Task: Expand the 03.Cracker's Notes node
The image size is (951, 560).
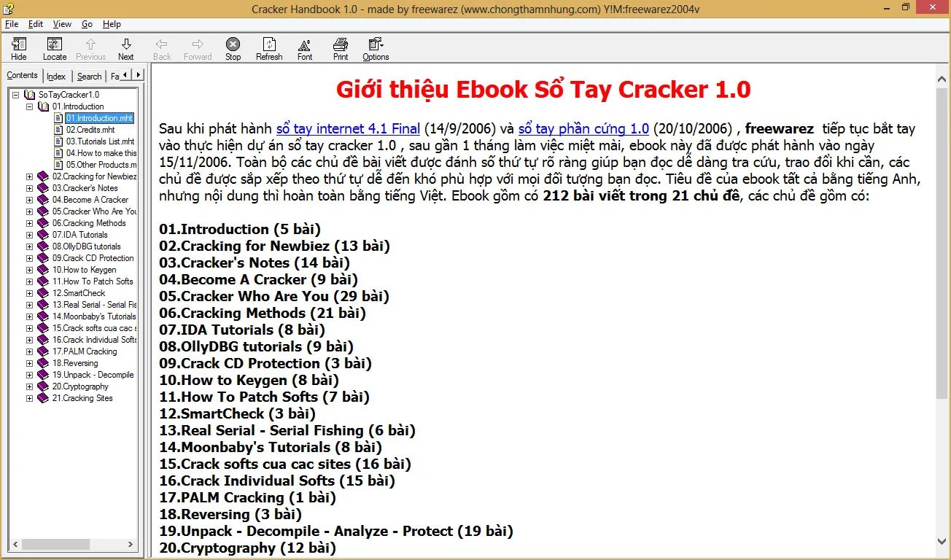Action: click(x=29, y=188)
